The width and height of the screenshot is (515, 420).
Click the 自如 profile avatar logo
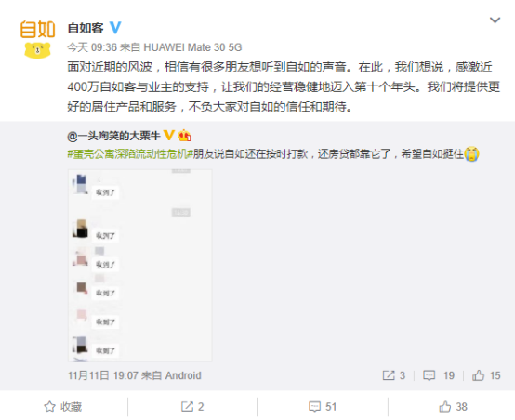pos(37,39)
